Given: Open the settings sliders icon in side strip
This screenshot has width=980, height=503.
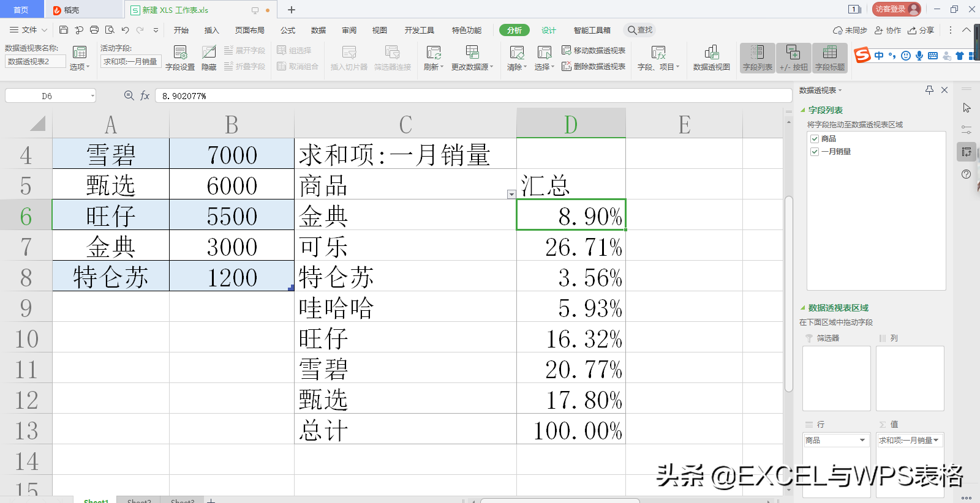Looking at the screenshot, I should [x=967, y=130].
